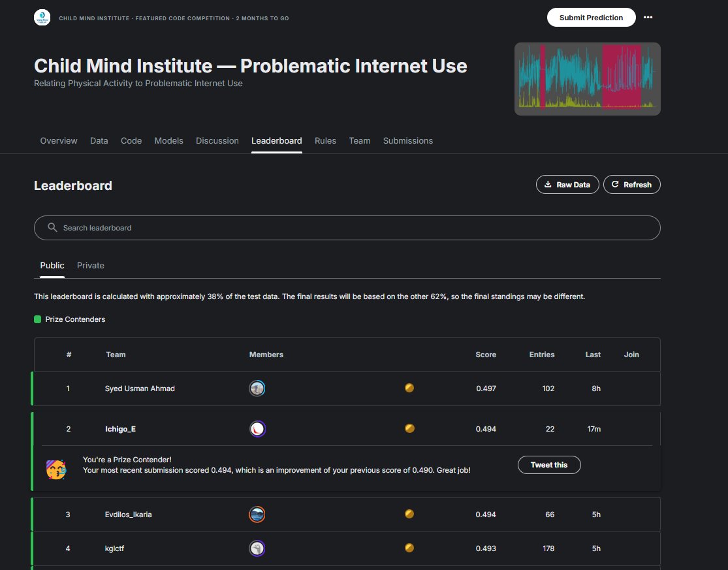
Task: Click entries value 66
Action: [550, 515]
